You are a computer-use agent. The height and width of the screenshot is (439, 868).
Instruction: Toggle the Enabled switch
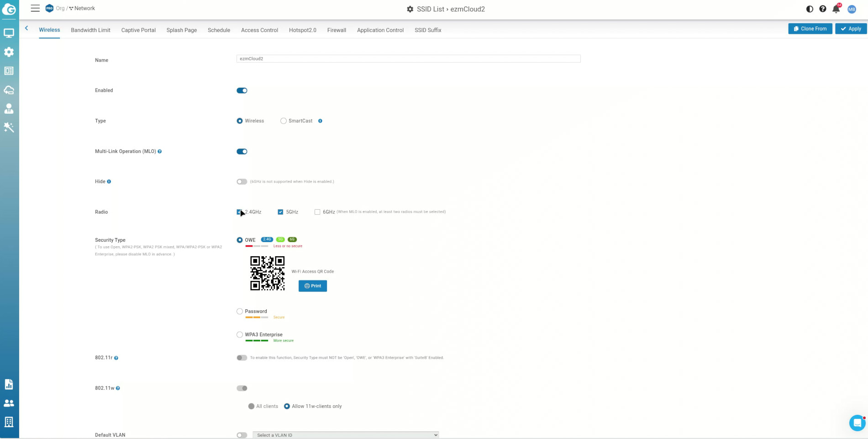click(x=242, y=90)
